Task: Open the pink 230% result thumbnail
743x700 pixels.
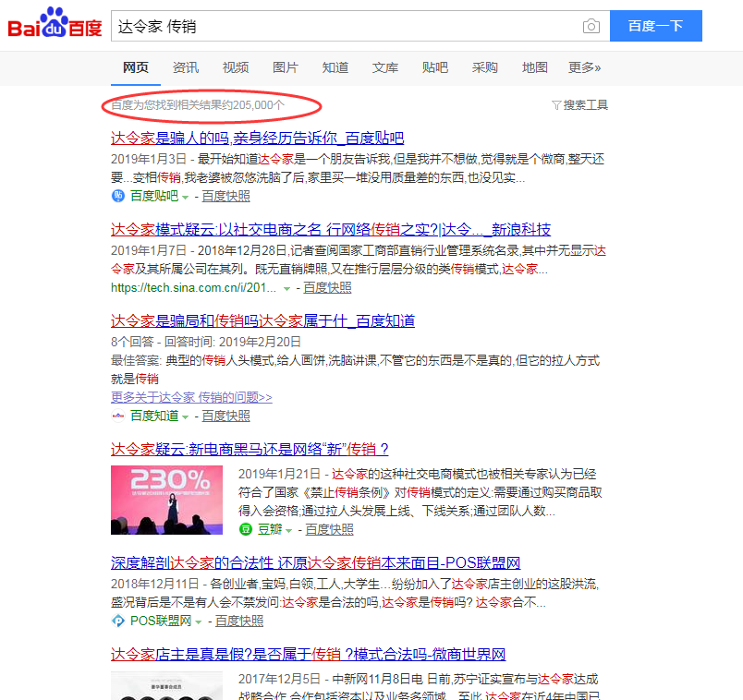Action: point(166,501)
